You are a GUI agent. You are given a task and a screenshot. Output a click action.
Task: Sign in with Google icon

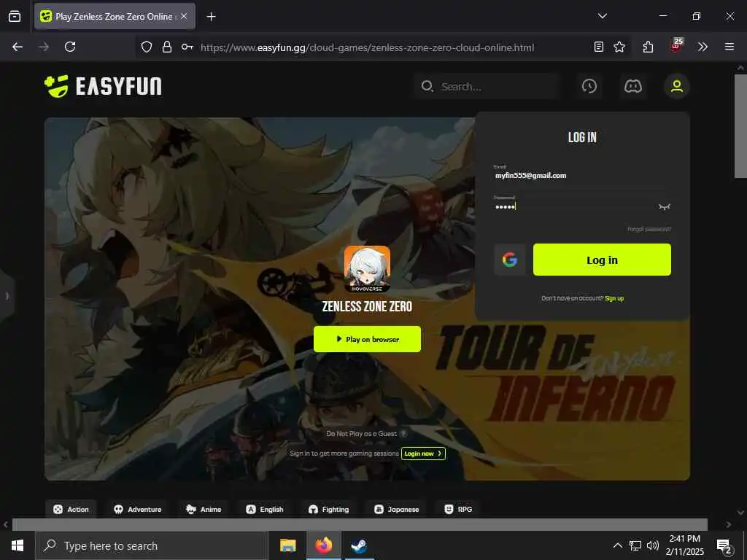click(x=510, y=260)
